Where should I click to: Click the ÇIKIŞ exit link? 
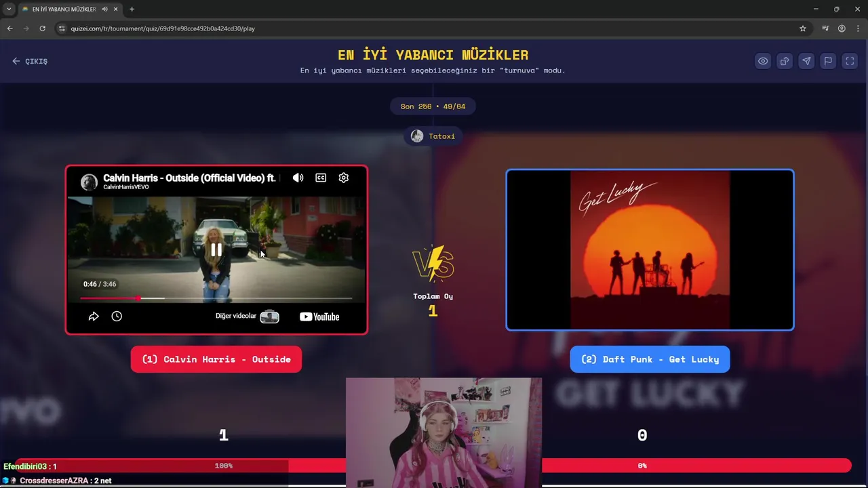click(x=30, y=61)
